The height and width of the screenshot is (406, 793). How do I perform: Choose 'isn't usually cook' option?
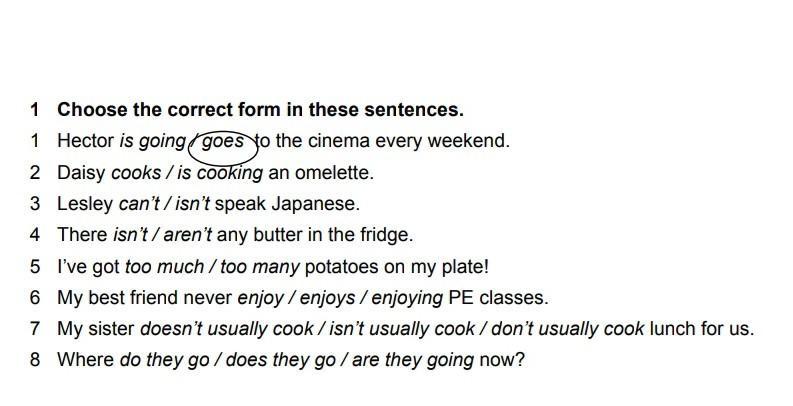point(402,329)
